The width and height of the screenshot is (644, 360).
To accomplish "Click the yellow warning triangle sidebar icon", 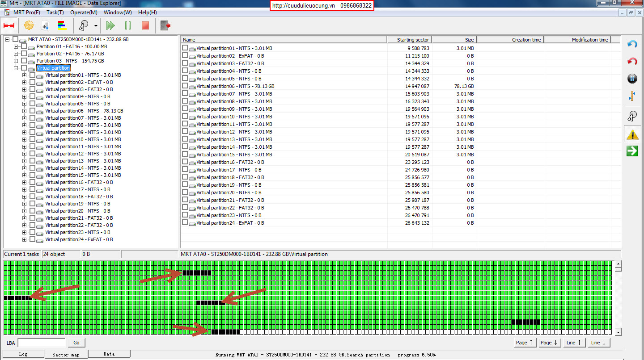I will click(x=632, y=134).
